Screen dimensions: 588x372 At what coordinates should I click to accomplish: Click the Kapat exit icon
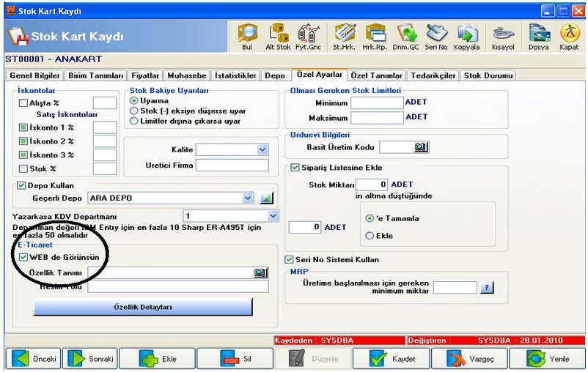tap(569, 37)
